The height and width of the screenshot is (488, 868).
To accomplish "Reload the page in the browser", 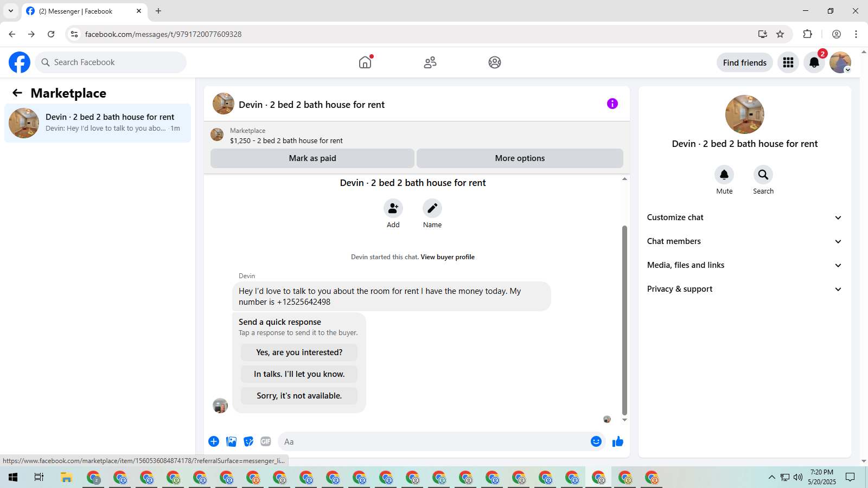I will (51, 34).
